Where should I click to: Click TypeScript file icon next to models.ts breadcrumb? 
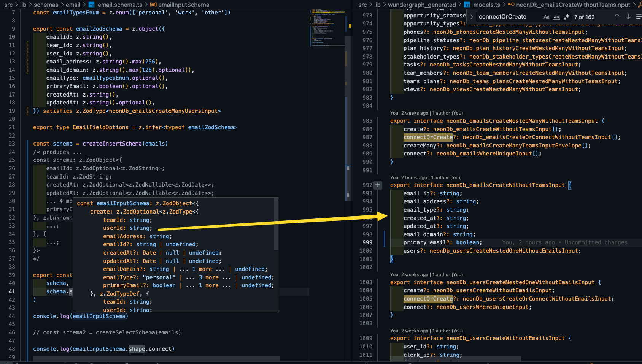click(x=467, y=5)
